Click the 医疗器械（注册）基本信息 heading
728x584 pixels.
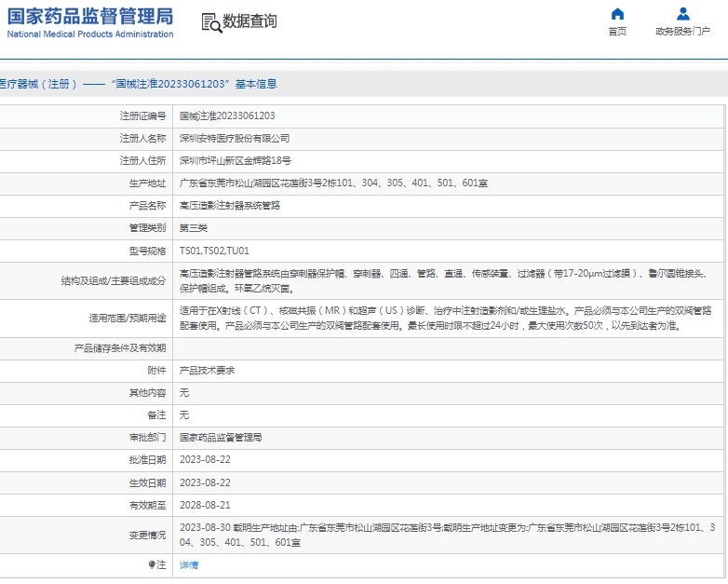pyautogui.click(x=139, y=84)
